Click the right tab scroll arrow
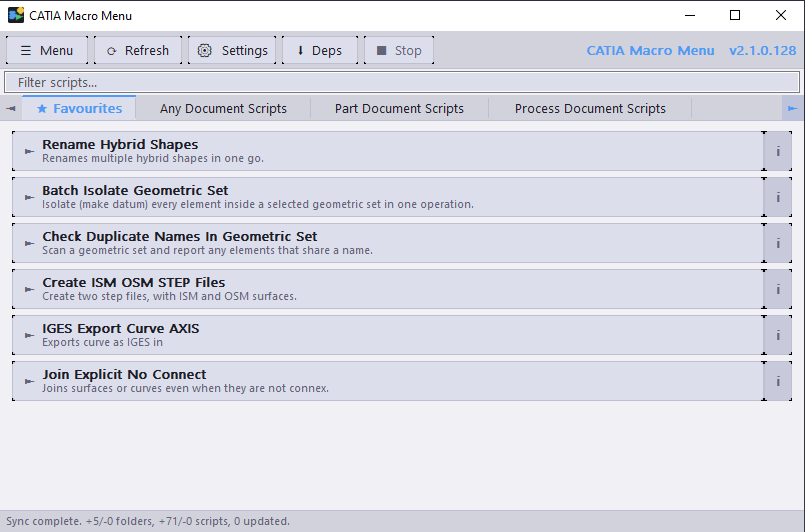 tap(793, 108)
